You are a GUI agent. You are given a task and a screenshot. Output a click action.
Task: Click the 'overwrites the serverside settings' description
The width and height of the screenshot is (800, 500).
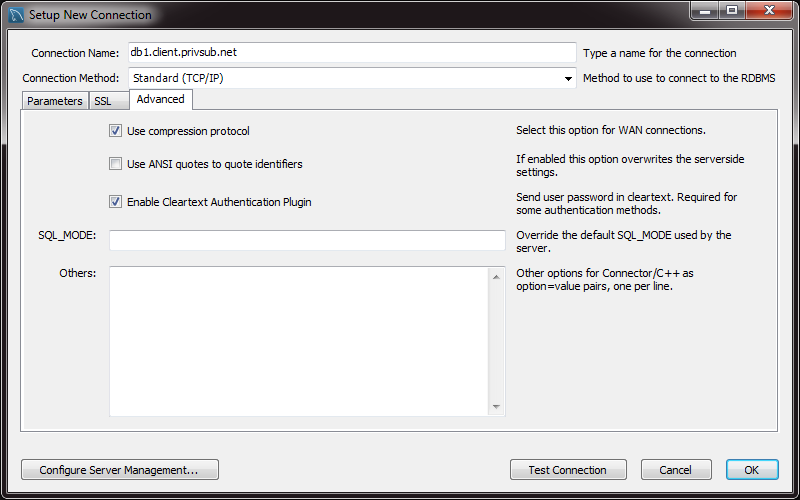click(x=630, y=165)
